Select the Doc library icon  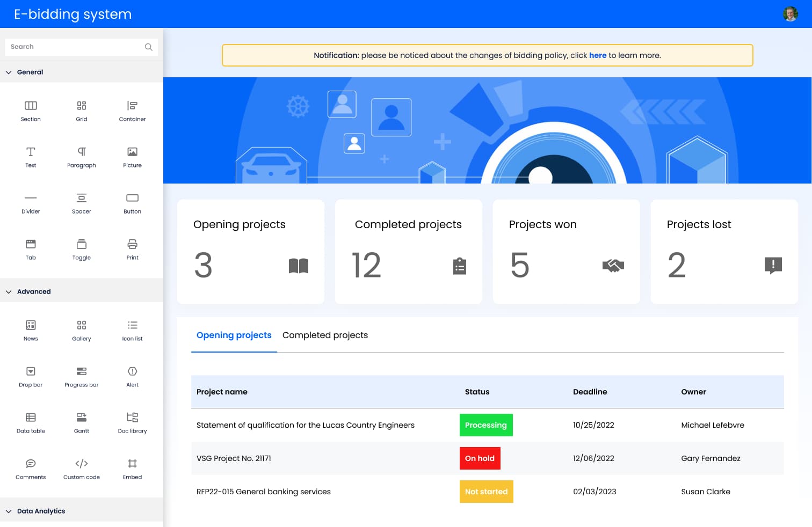(132, 418)
